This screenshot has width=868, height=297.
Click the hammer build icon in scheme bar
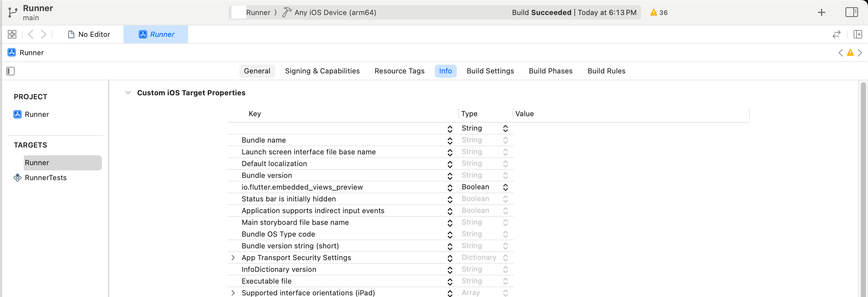pos(286,12)
